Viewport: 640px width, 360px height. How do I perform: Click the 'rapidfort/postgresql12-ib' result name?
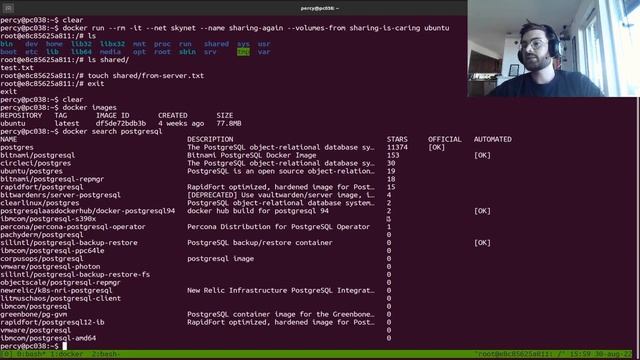pos(52,322)
